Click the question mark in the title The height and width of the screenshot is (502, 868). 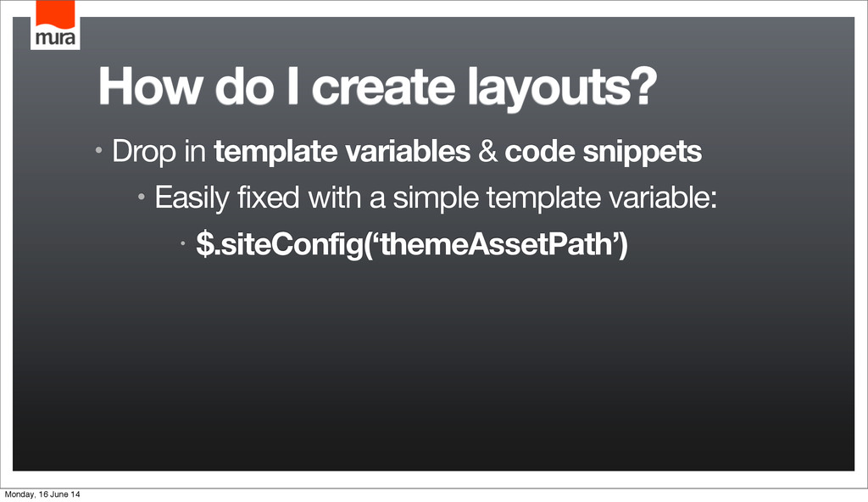click(643, 86)
